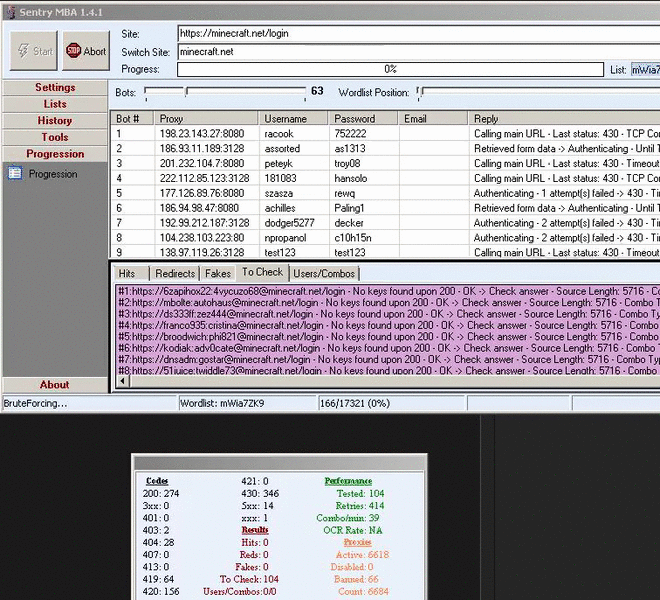Click 'Active: 6618' proxies value
This screenshot has height=600, width=660.
coord(362,555)
